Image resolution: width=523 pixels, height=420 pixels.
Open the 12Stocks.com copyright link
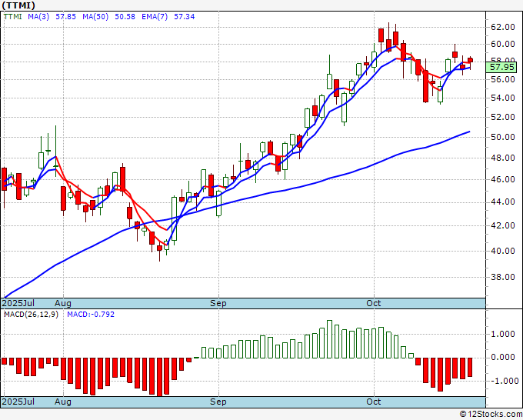[x=491, y=415]
